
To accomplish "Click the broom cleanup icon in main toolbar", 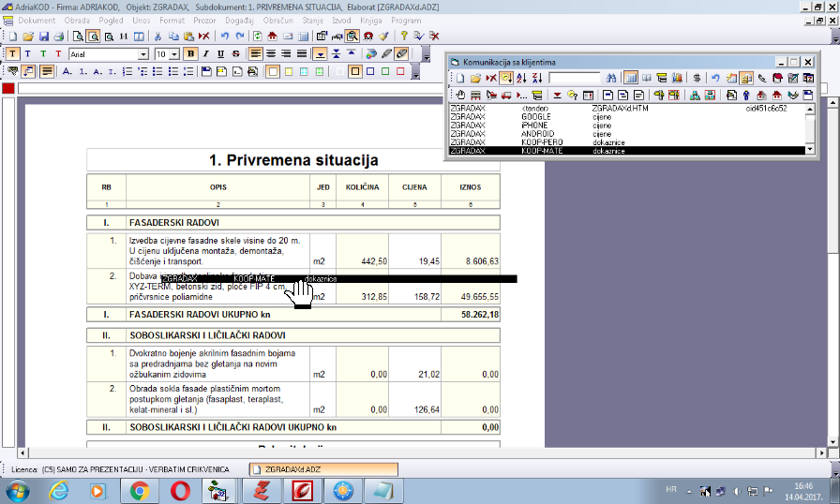I will (383, 37).
